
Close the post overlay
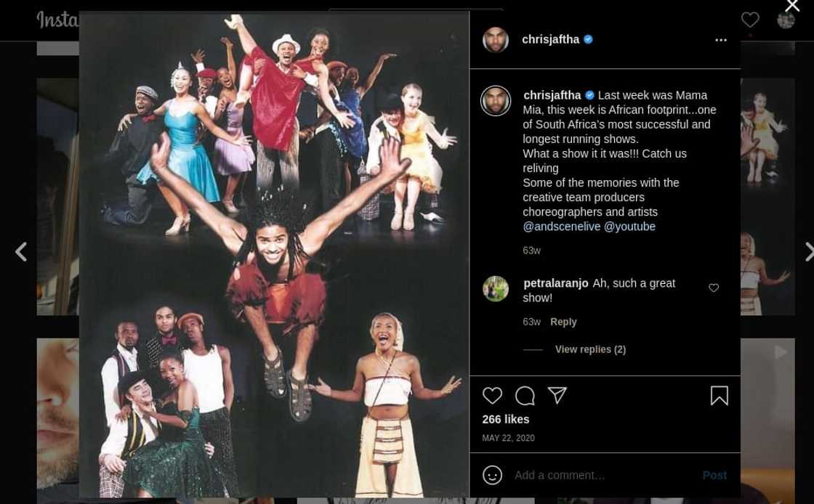pyautogui.click(x=792, y=7)
